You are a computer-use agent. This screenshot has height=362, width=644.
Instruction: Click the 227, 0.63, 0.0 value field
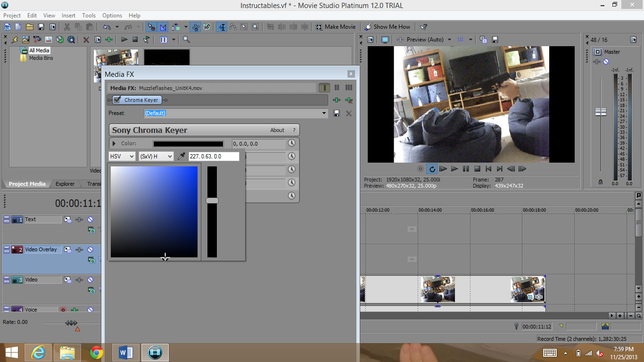click(x=214, y=156)
